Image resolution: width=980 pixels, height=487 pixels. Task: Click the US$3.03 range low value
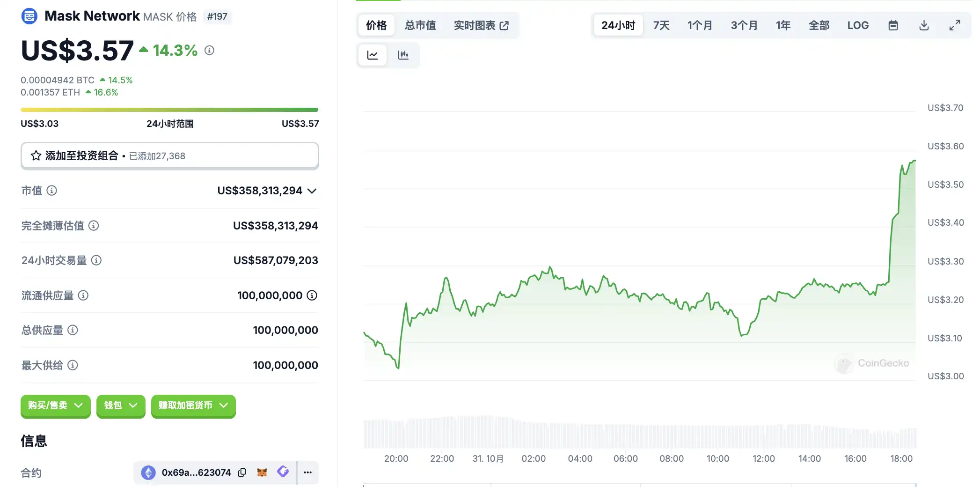point(40,124)
